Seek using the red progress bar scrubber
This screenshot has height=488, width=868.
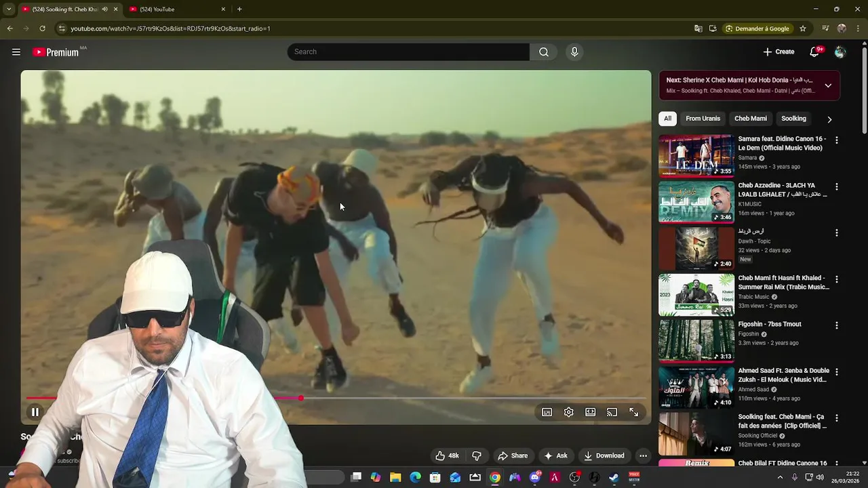tap(300, 399)
